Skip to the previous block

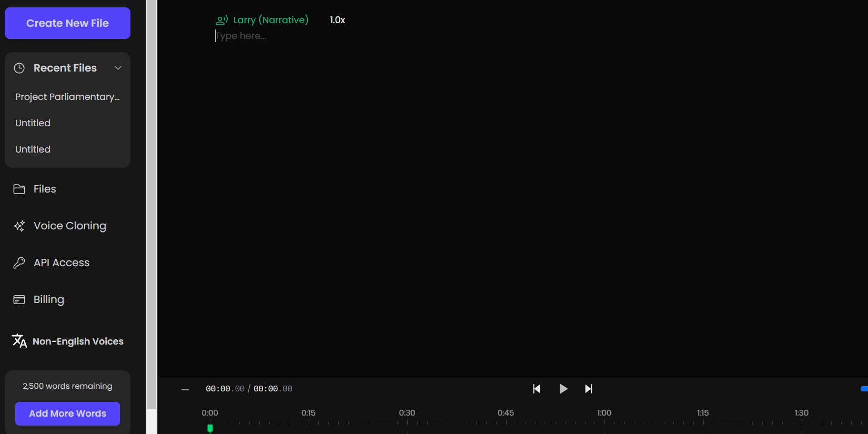tap(537, 389)
